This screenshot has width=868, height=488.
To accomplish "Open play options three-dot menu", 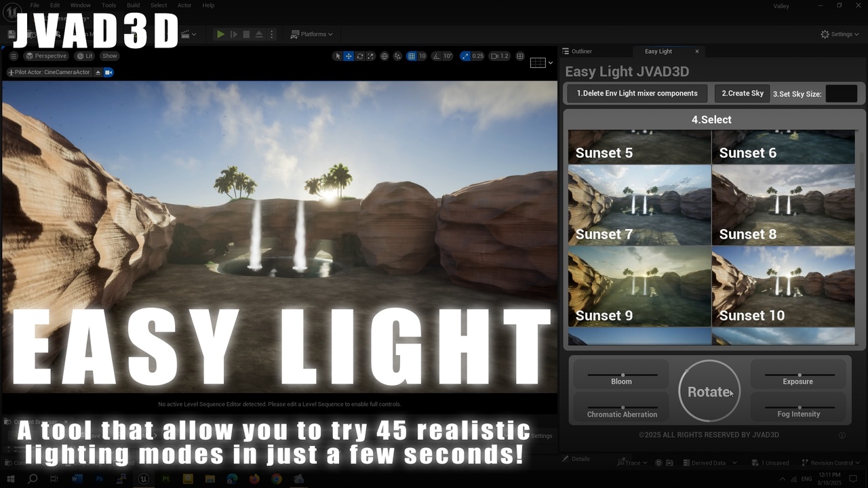I will pos(272,34).
